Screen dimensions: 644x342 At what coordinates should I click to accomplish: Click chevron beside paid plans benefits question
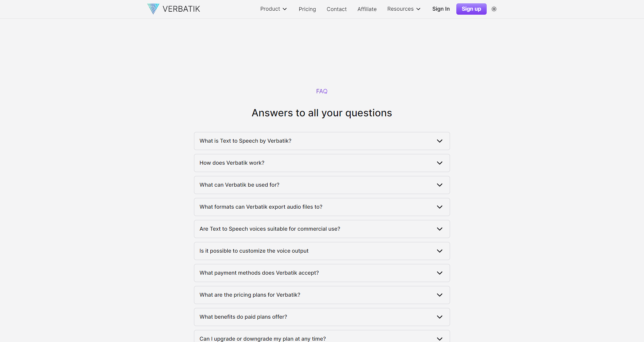[440, 317]
